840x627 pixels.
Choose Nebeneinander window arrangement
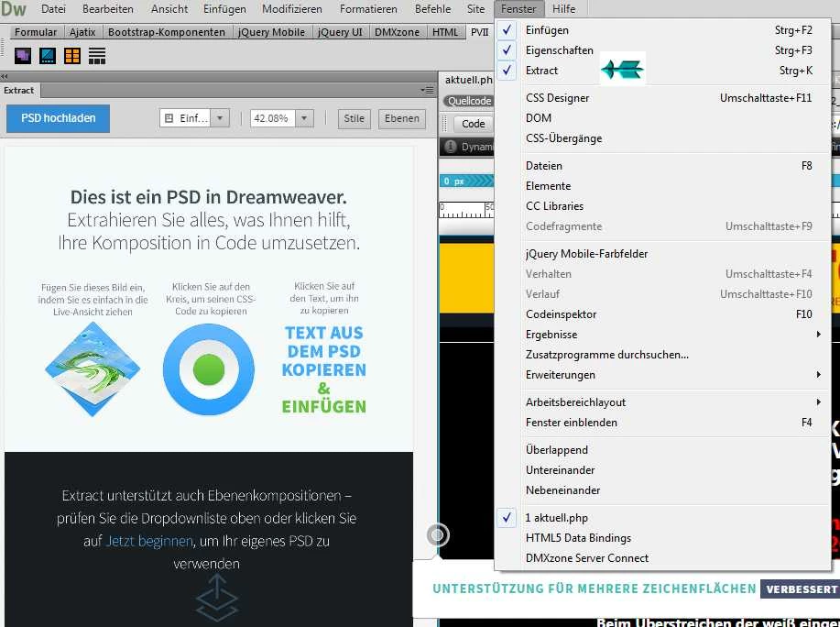[662, 489]
